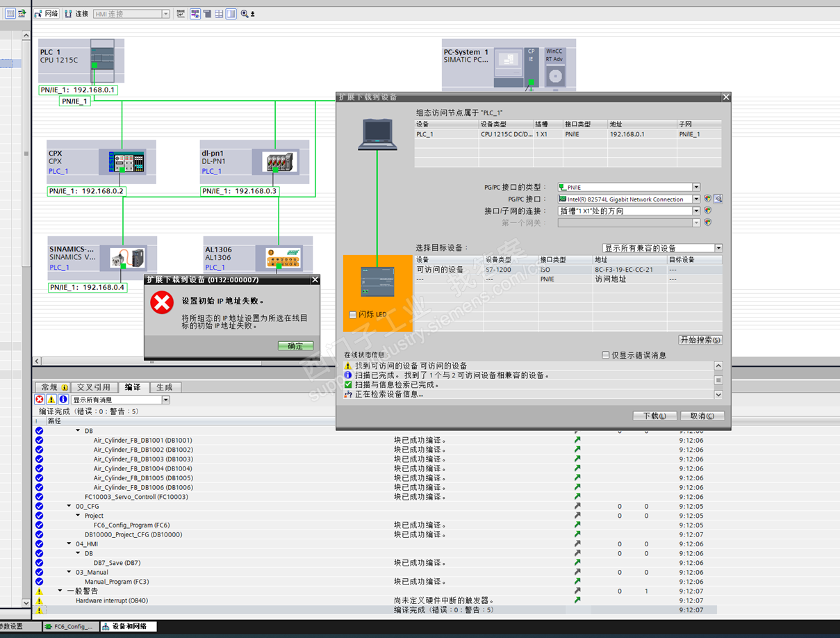
Task: Toggle the yellow warning message filter icon
Action: (x=51, y=400)
